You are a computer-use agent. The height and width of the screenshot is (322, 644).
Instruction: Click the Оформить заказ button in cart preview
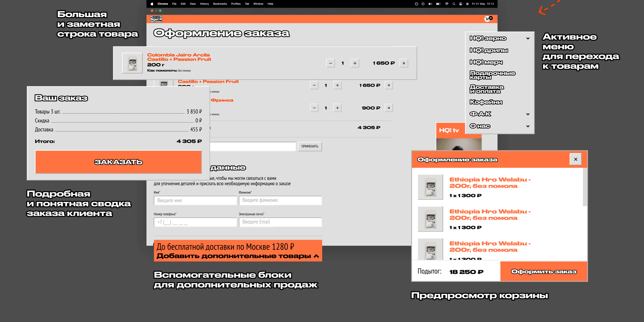544,271
